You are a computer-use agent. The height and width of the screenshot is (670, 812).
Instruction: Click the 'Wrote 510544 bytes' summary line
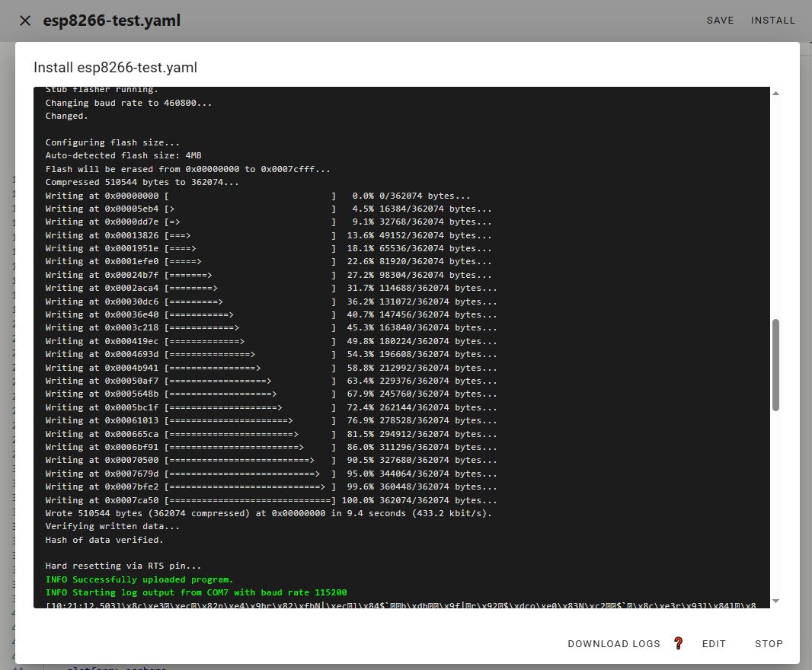click(x=269, y=513)
